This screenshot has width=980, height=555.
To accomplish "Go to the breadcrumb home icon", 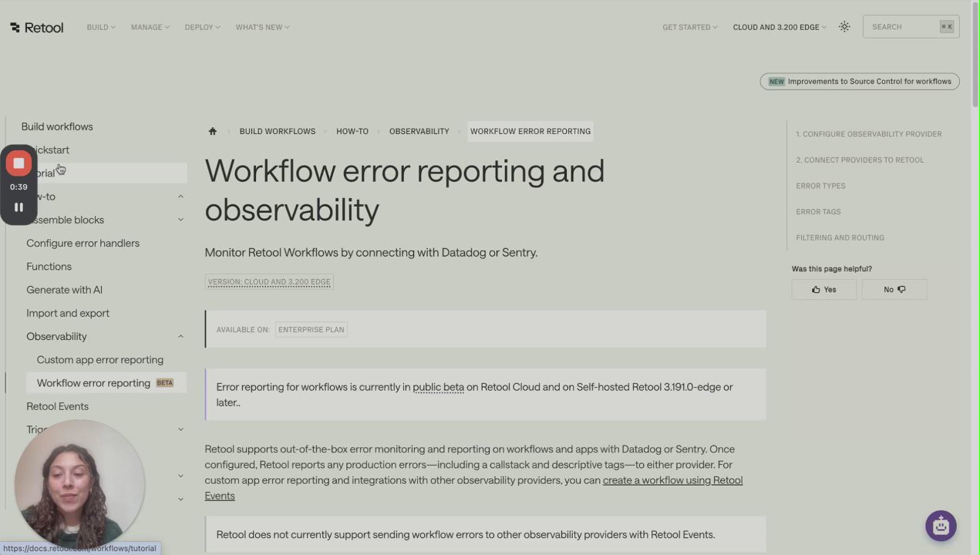I will click(x=213, y=131).
